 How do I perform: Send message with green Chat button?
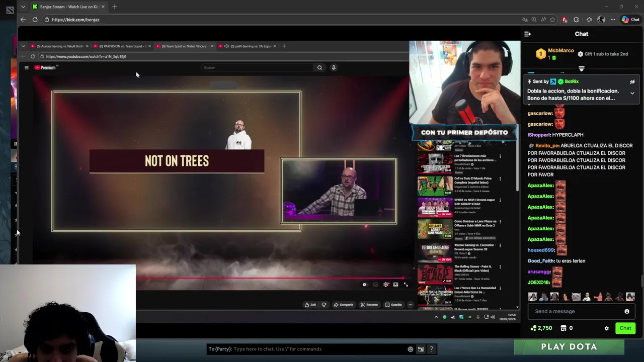point(625,328)
